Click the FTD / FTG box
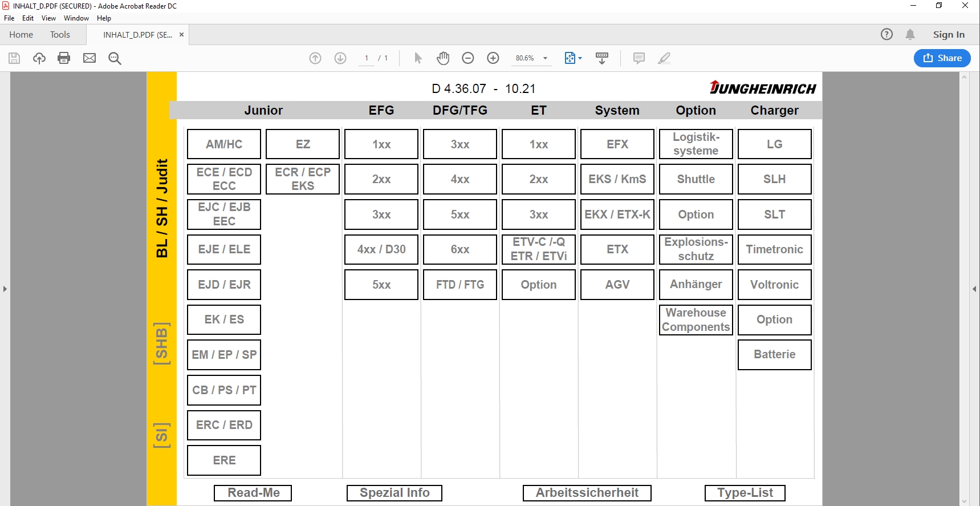The width and height of the screenshot is (980, 506). [460, 285]
